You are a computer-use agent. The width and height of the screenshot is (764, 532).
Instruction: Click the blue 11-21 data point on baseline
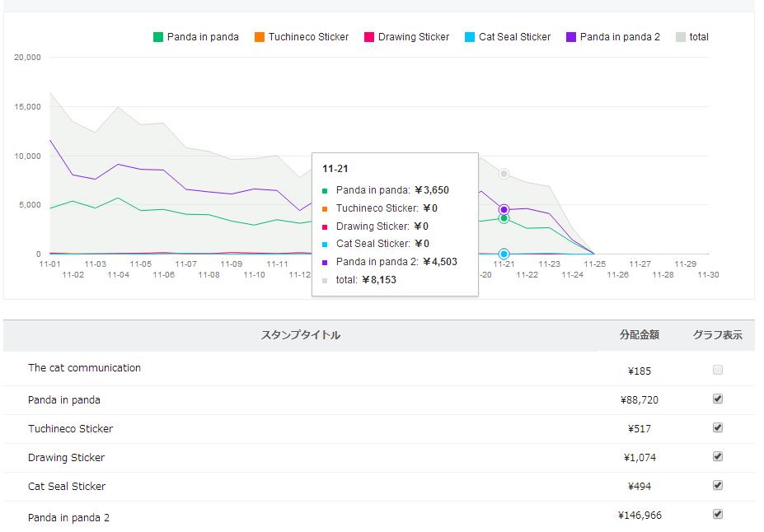[504, 254]
